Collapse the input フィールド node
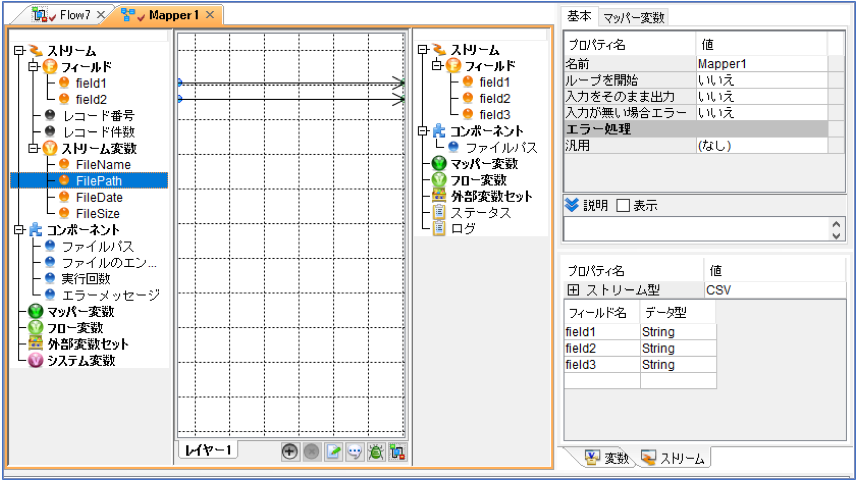Viewport: 857px width, 480px height. click(x=33, y=67)
